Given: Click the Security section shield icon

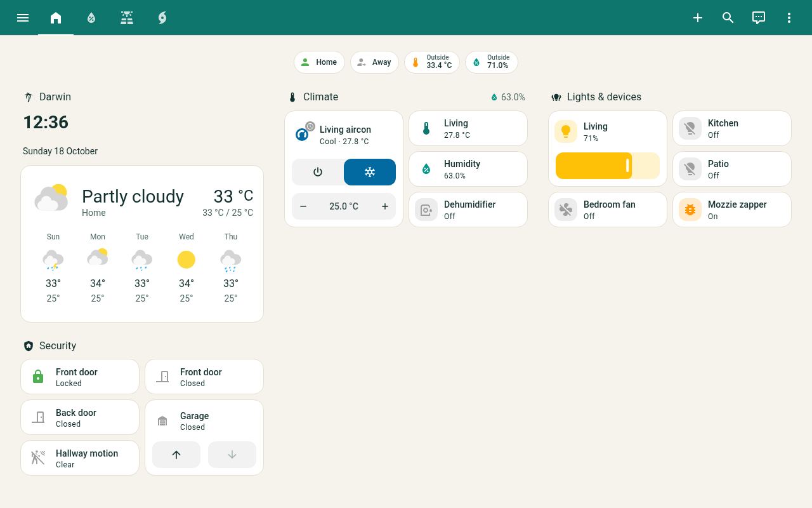Looking at the screenshot, I should [29, 346].
